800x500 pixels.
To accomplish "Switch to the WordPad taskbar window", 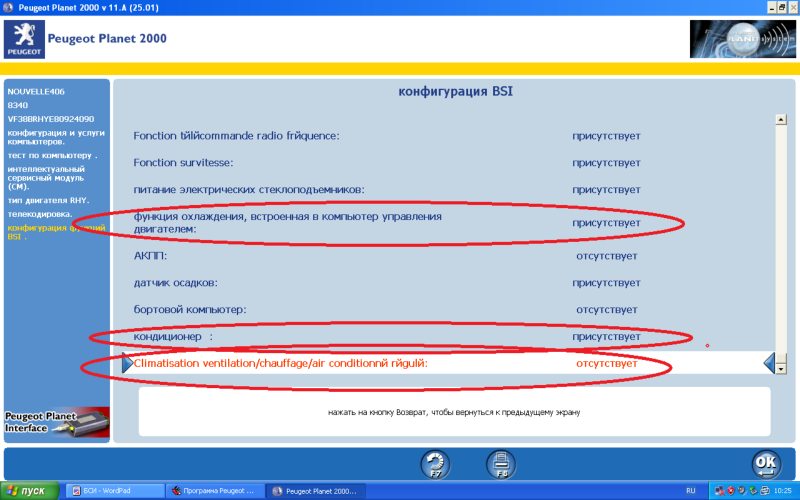I will tap(113, 491).
